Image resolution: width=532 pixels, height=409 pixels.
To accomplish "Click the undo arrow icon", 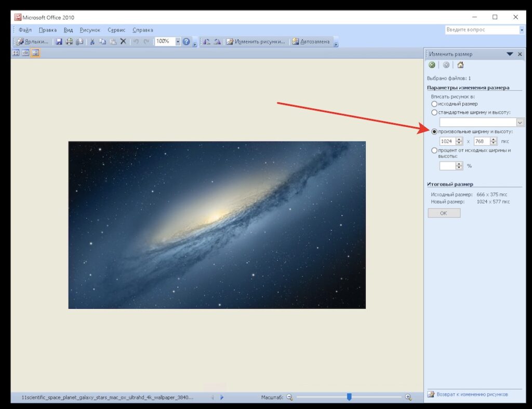I will (136, 42).
